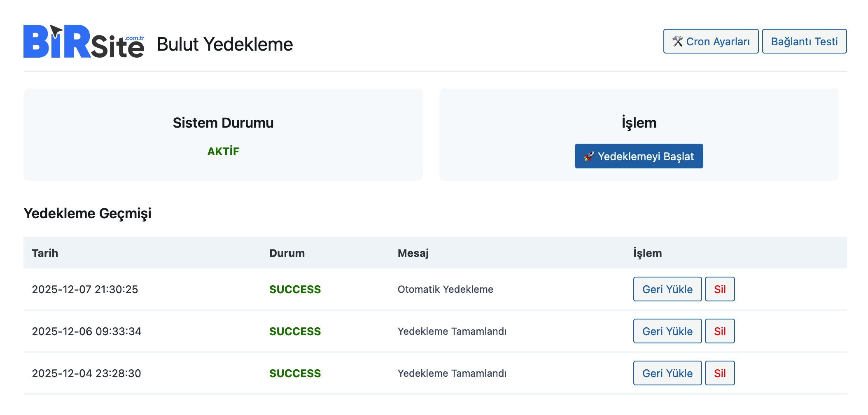
Task: Restore the 2025-12-06 09:33:34 backup
Action: pyautogui.click(x=667, y=331)
